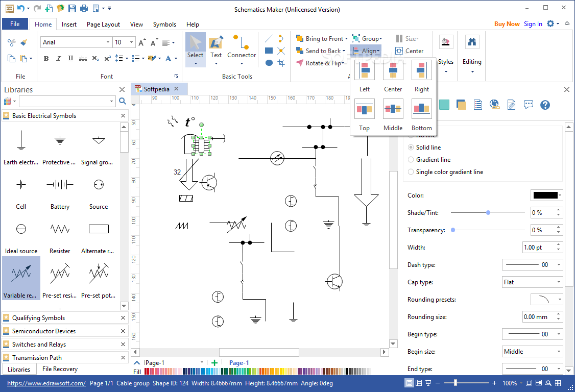Toggle Subscript formatting
The height and width of the screenshot is (392, 575).
coord(95,58)
